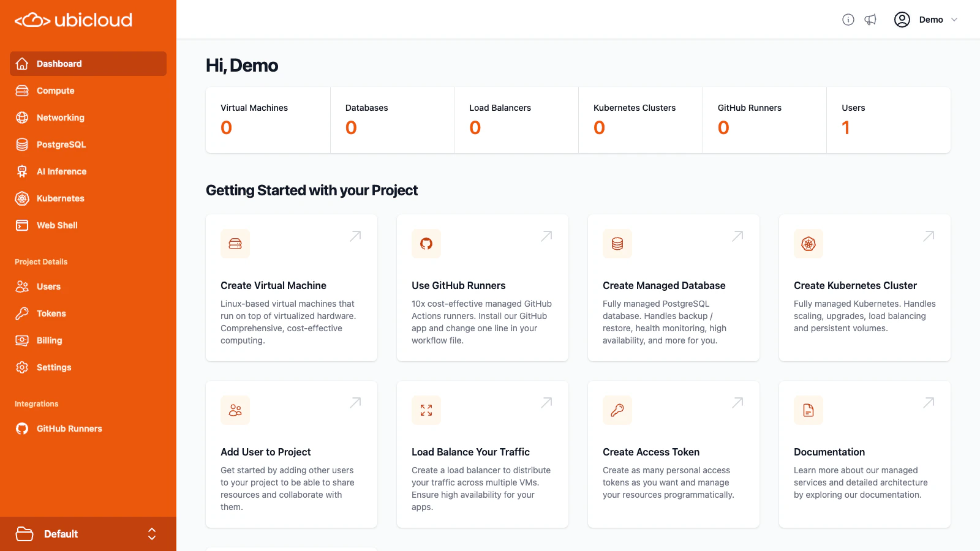The height and width of the screenshot is (551, 980).
Task: Open Create Virtual Machine title link
Action: pos(273,285)
